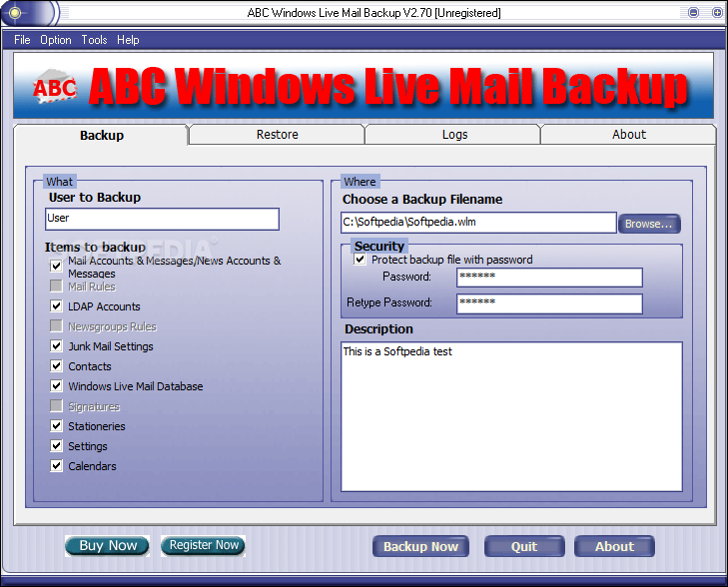728x587 pixels.
Task: Click the Retype Password input field
Action: pos(549,303)
